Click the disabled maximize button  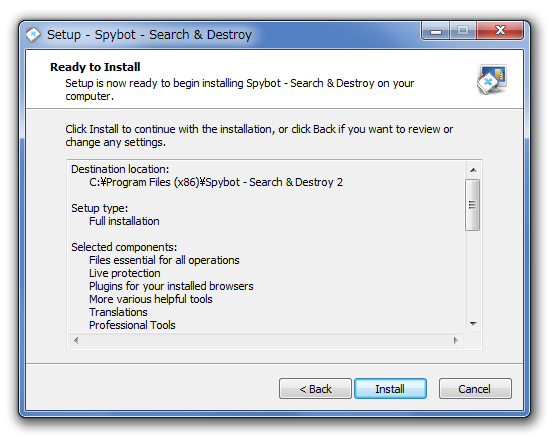[x=463, y=31]
